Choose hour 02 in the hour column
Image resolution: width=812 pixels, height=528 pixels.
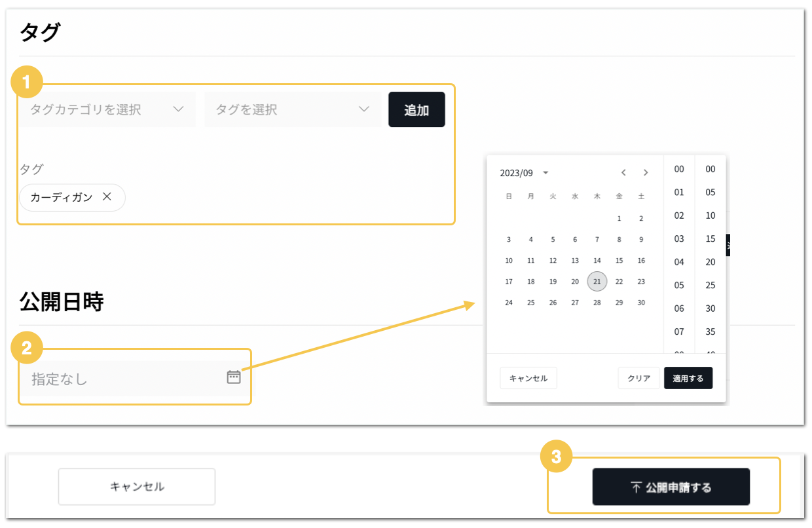tap(679, 216)
